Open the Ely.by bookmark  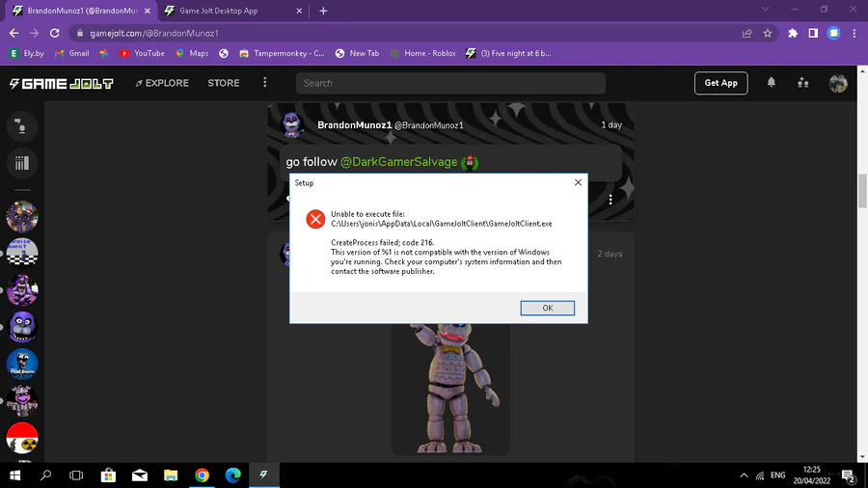(x=27, y=53)
